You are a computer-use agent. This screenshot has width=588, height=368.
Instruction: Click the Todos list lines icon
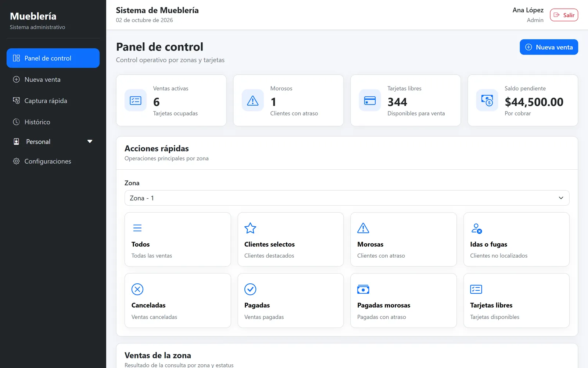[137, 228]
